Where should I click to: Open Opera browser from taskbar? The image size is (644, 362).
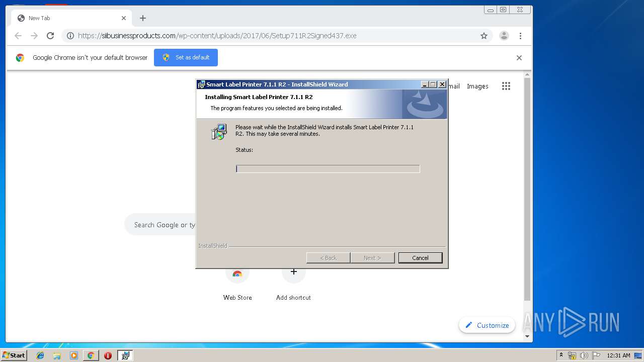tap(108, 355)
